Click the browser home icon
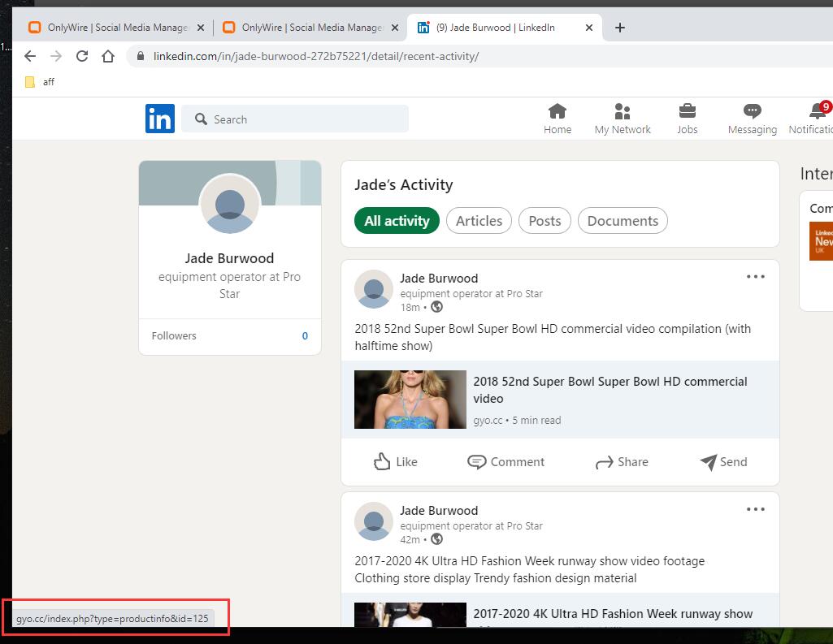 108,56
